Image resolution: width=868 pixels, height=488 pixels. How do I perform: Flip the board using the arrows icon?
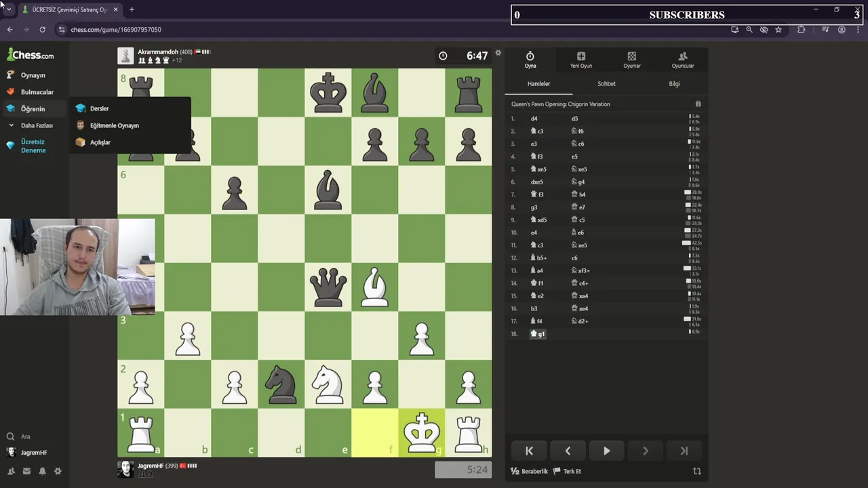(696, 471)
